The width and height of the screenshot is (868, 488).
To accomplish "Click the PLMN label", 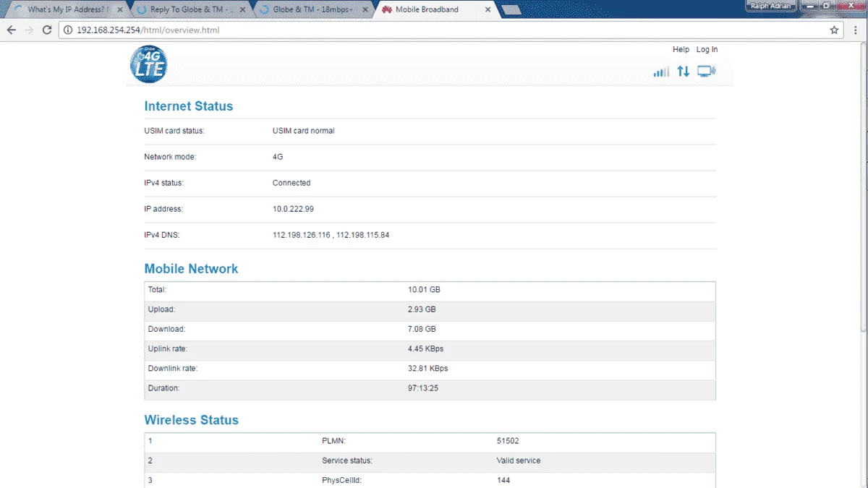I will pyautogui.click(x=334, y=441).
